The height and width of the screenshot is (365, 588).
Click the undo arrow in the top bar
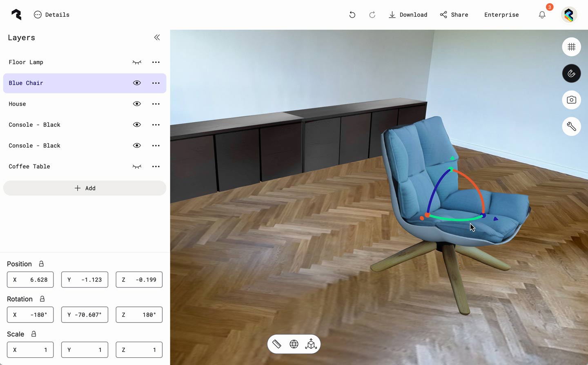coord(352,15)
